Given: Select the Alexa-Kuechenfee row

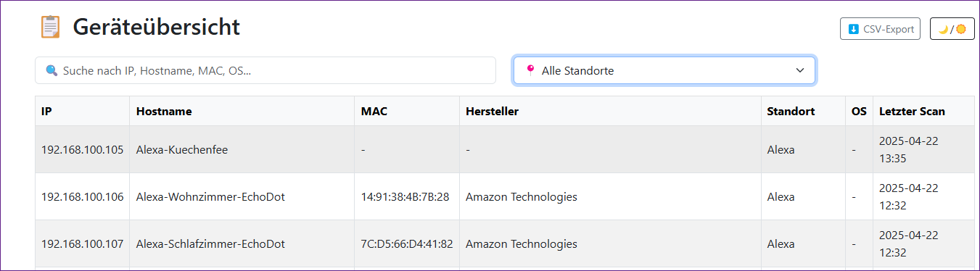Looking at the screenshot, I should (505, 149).
